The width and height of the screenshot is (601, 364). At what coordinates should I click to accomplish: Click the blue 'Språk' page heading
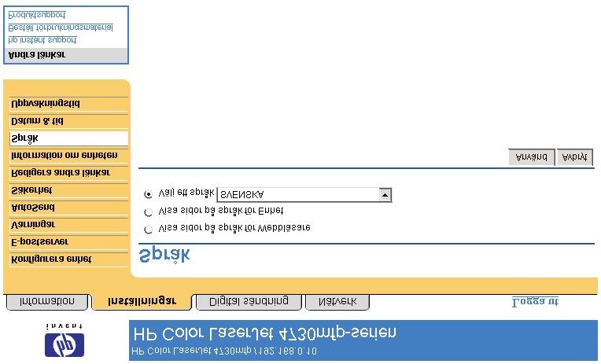point(164,256)
